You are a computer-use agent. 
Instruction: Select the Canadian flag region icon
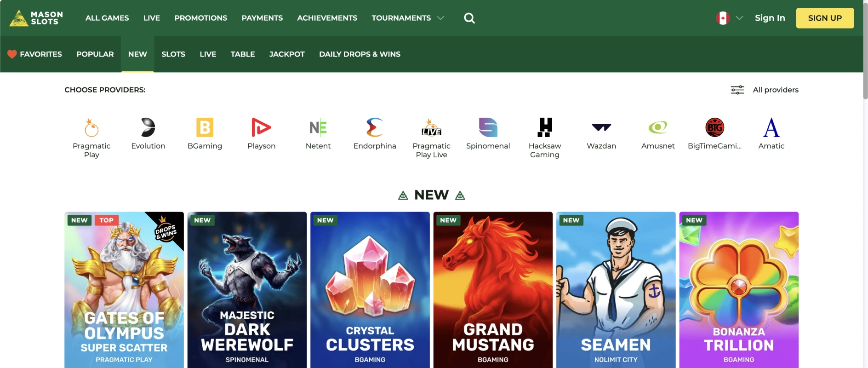723,18
